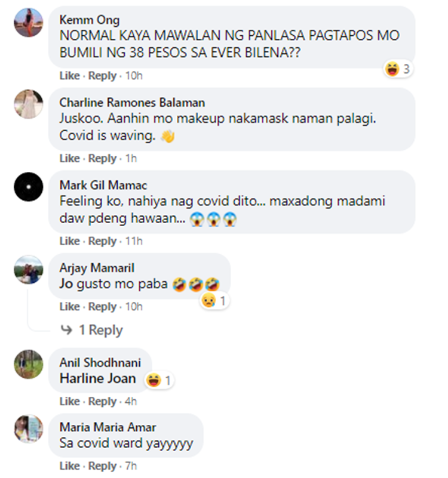Open Charline Ramones Balaman's avatar
This screenshot has height=478, width=448.
[x=29, y=104]
